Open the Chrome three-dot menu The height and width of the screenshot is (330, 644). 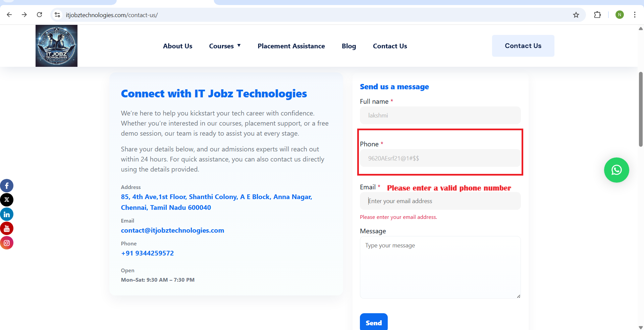coord(635,15)
